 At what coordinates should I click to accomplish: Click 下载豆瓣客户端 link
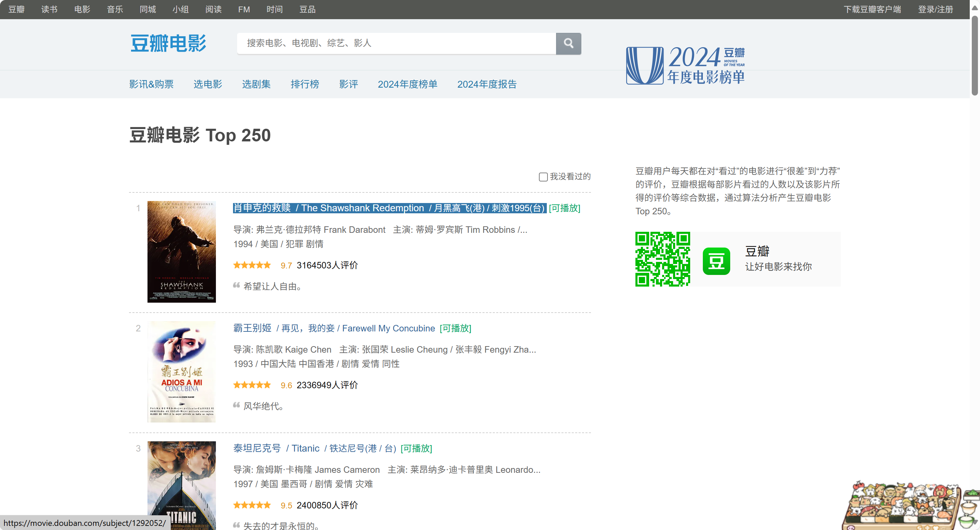point(872,9)
